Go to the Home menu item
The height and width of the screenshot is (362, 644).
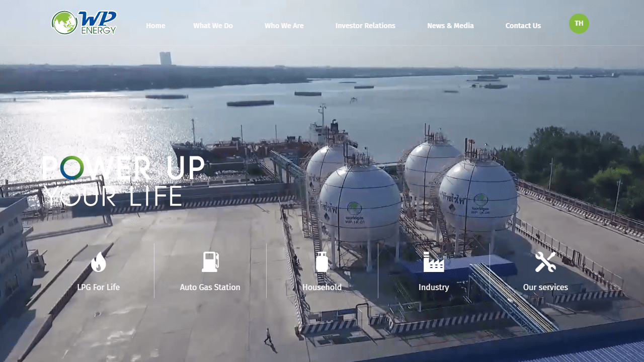pyautogui.click(x=155, y=26)
